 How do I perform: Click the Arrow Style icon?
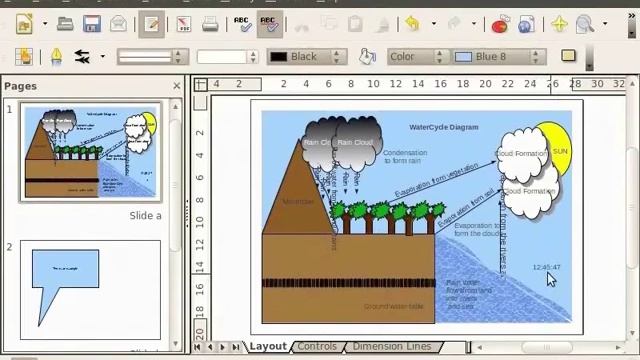tap(82, 56)
